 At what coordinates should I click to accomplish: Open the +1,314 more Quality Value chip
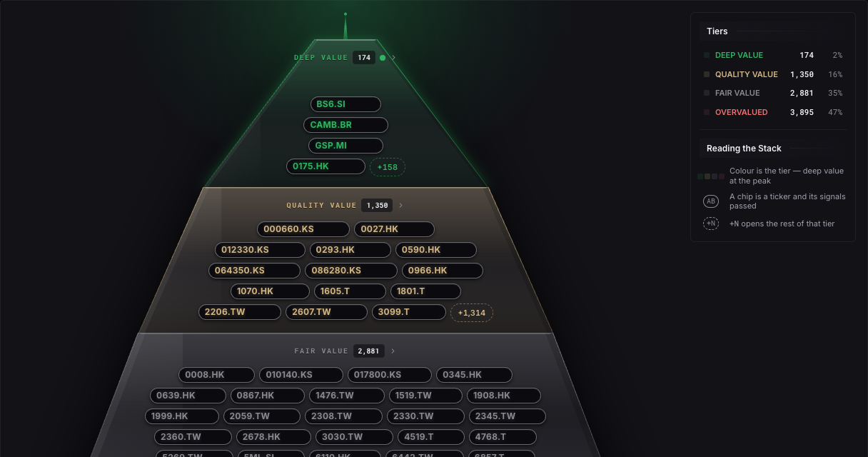[472, 313]
